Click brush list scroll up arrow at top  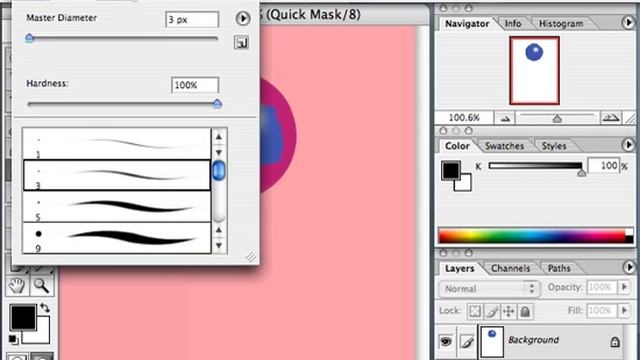click(219, 137)
